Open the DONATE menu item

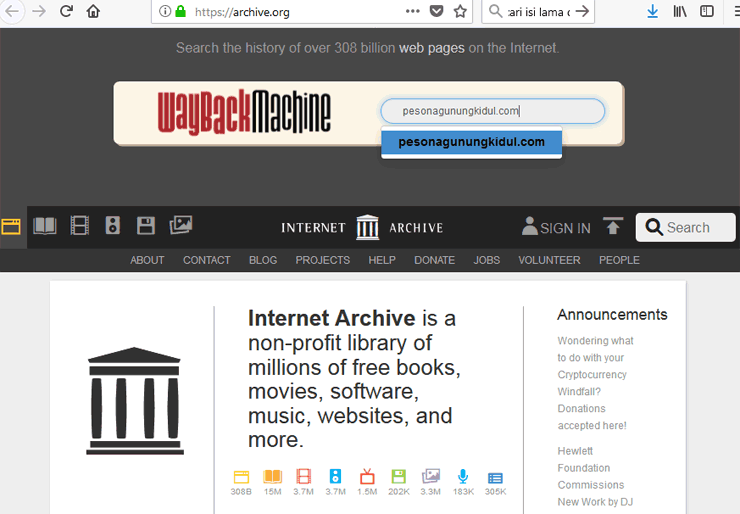pyautogui.click(x=435, y=260)
